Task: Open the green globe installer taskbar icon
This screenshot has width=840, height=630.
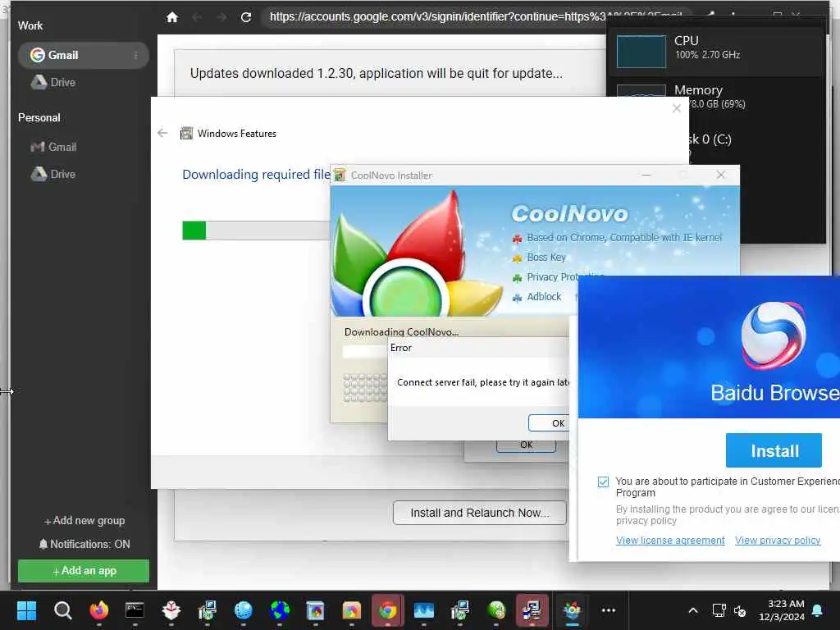Action: [496, 610]
